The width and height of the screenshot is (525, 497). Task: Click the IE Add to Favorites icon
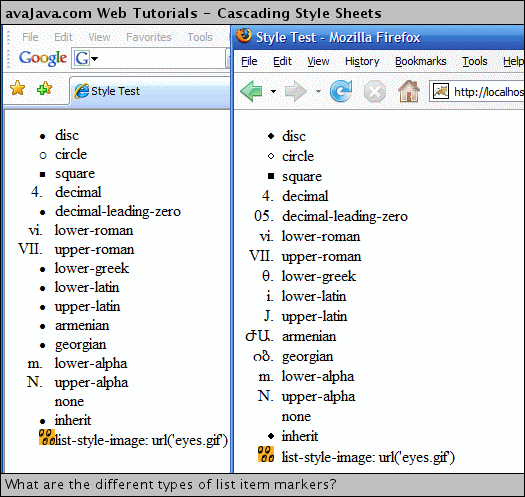tap(45, 88)
